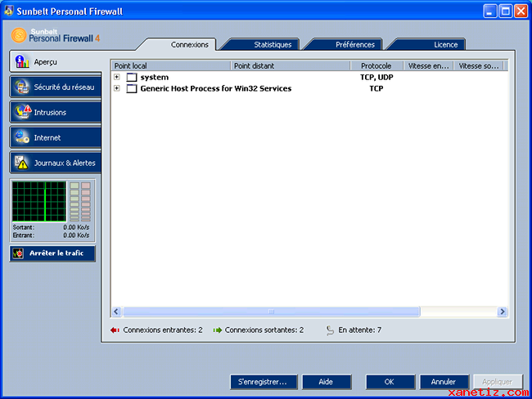
Task: Click the TCP, UDP protocol cell
Action: [x=376, y=78]
